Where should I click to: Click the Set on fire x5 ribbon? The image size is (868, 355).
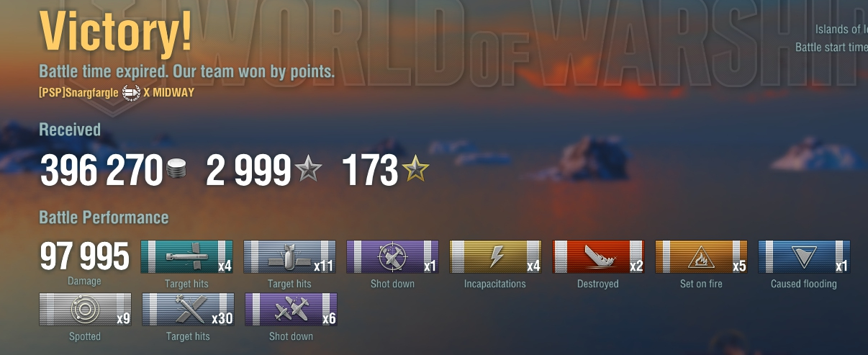pos(702,257)
